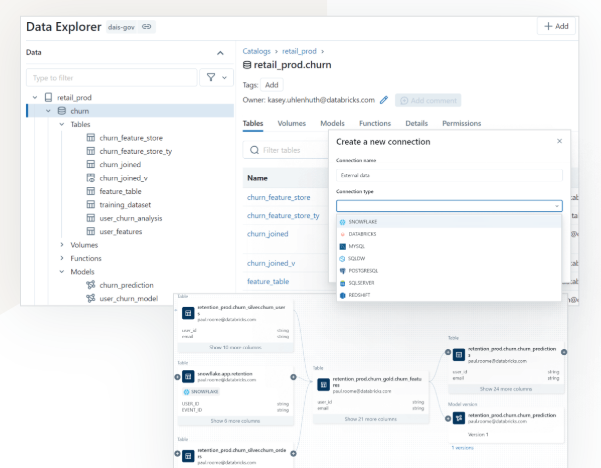Click the Add button in the header
This screenshot has height=468, width=601.
click(556, 26)
